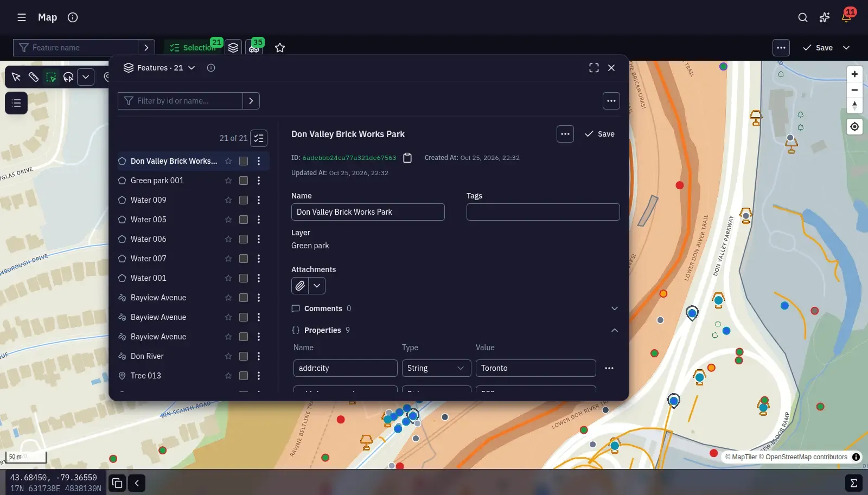Check the Don River checkbox
This screenshot has width=868, height=495.
pos(244,356)
